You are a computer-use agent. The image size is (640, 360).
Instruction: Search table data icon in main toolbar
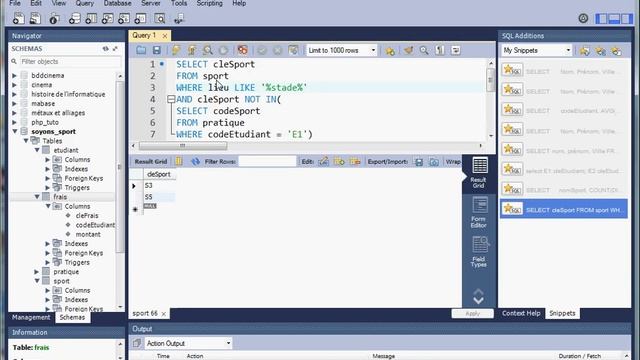(160, 18)
